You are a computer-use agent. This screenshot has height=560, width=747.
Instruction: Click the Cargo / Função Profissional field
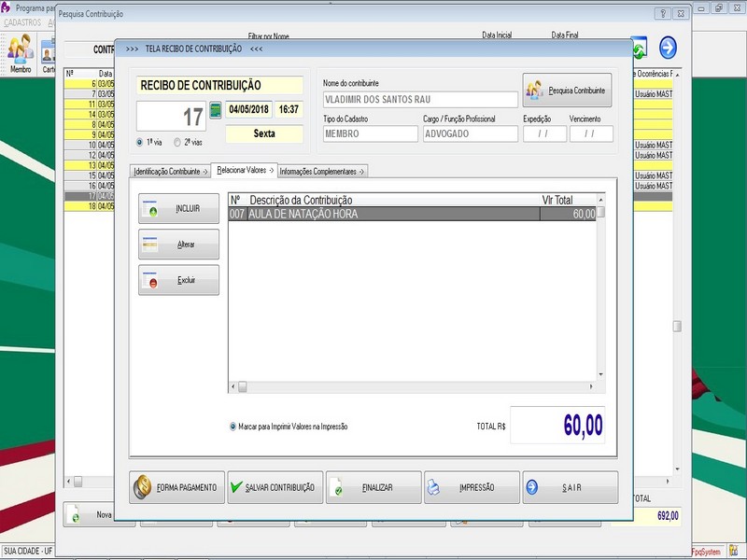point(471,133)
